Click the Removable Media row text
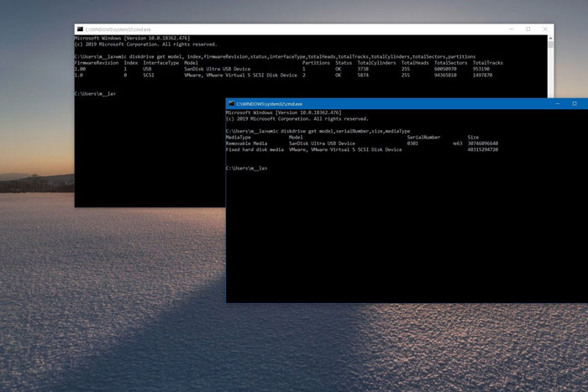Image resolution: width=588 pixels, height=392 pixels. point(246,143)
